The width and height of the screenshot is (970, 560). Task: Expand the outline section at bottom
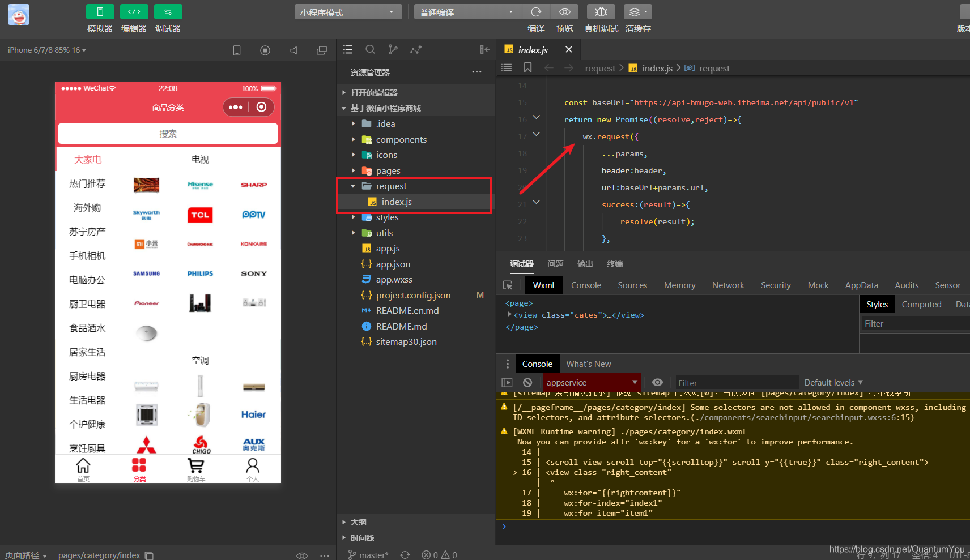(416, 522)
